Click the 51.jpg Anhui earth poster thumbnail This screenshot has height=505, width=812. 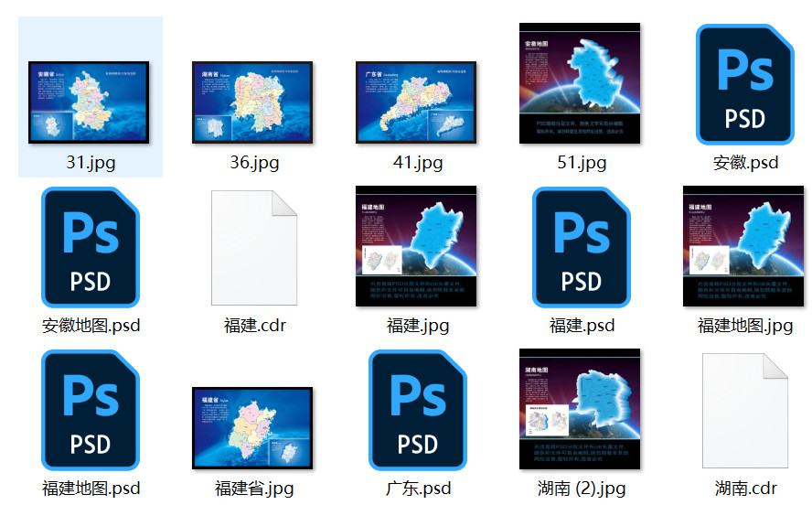[580, 83]
